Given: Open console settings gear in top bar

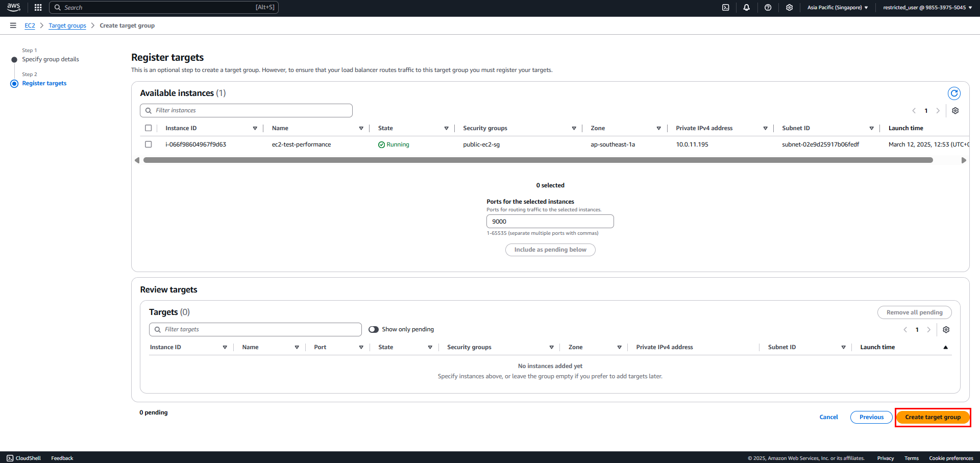Looking at the screenshot, I should (x=790, y=8).
